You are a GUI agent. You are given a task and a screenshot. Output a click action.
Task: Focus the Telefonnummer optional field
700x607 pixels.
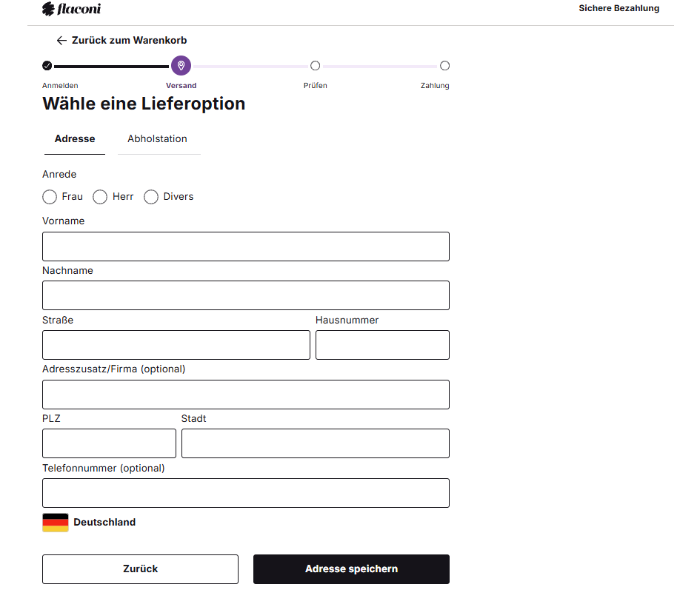tap(246, 493)
